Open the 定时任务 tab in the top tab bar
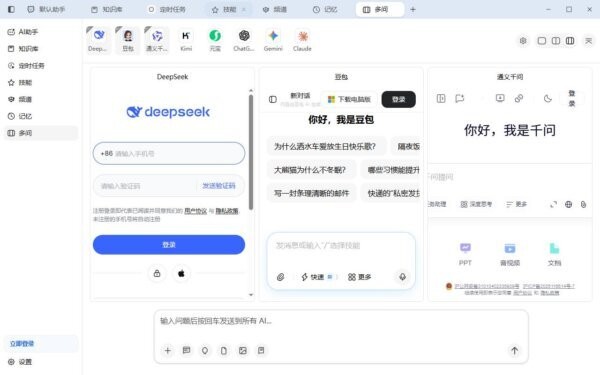Viewport: 600px width, 375px height. click(167, 9)
